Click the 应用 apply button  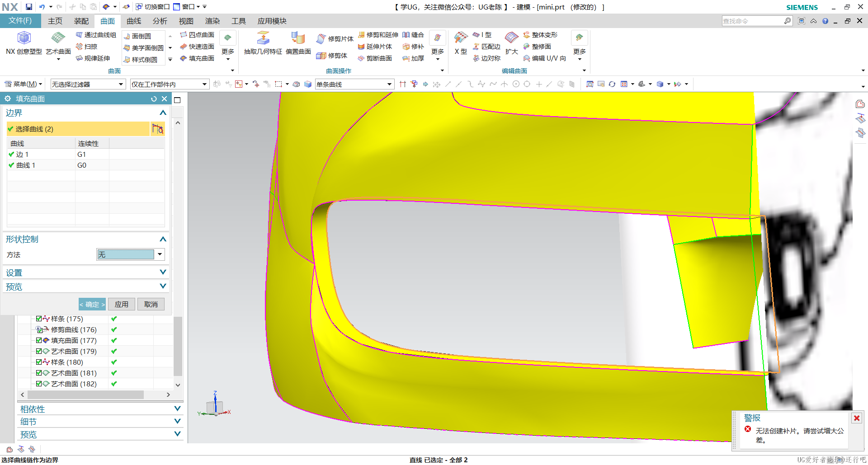point(122,304)
